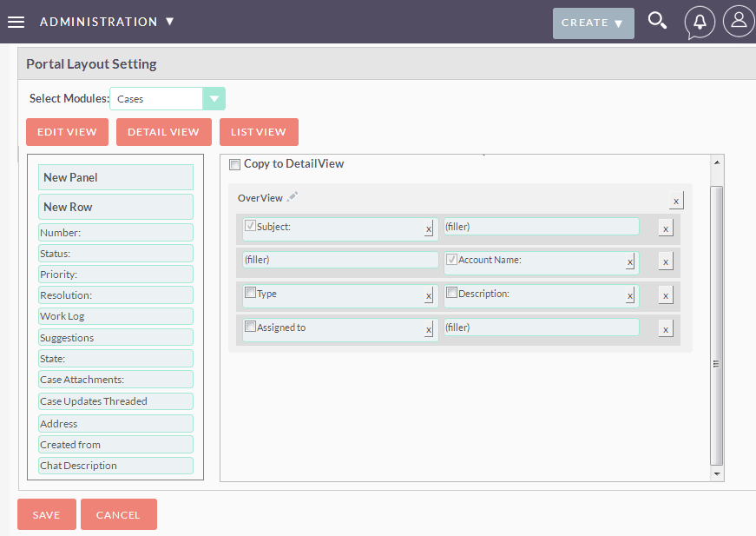Tick the Description field checkbox
Screen dimensions: 756x536
[x=451, y=293]
